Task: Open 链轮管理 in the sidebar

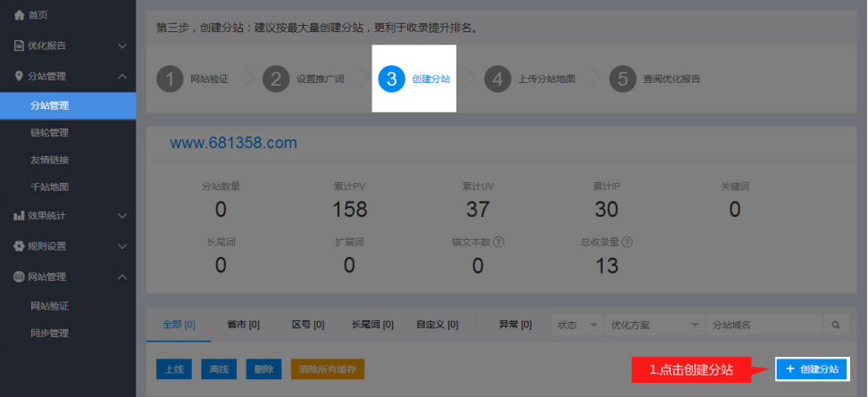Action: click(49, 133)
